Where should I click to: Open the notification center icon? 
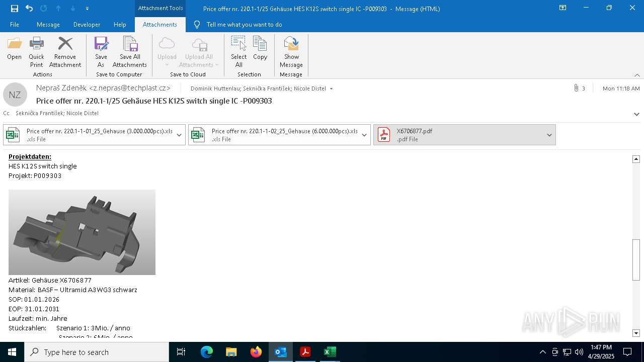(x=627, y=352)
